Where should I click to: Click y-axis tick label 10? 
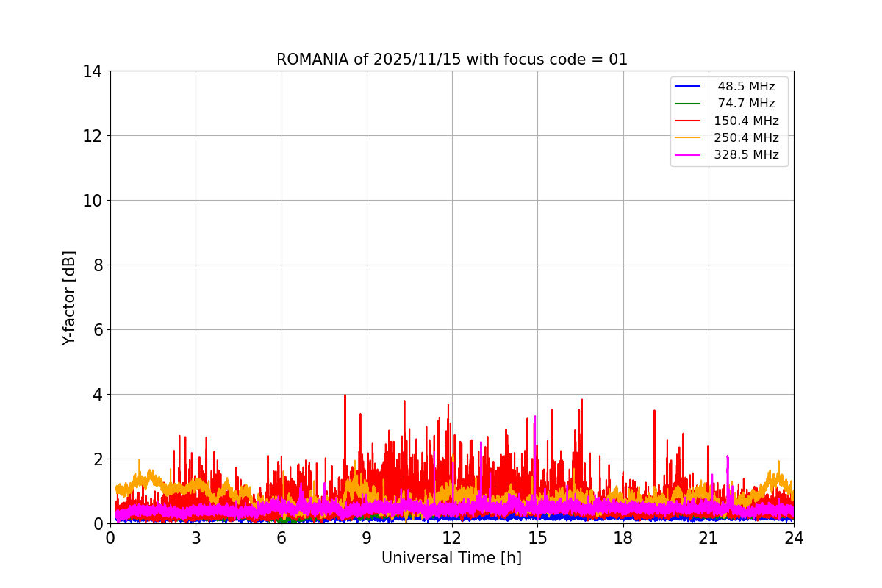coord(93,201)
